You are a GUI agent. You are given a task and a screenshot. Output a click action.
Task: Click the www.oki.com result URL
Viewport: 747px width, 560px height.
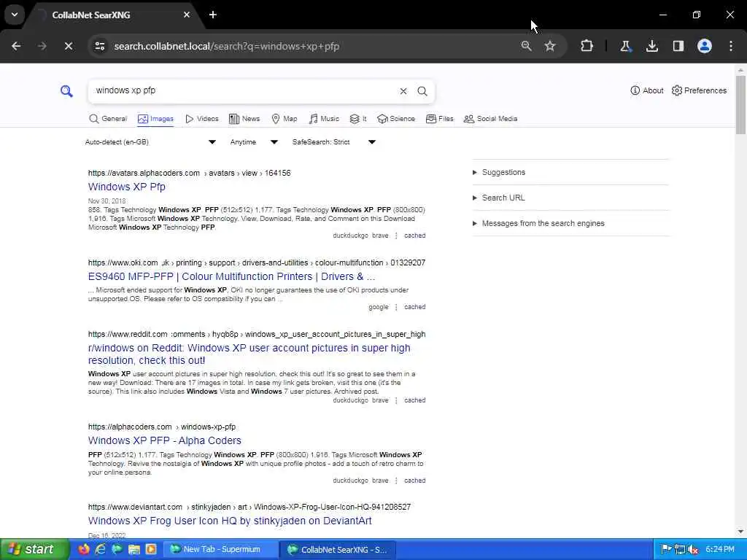pos(256,262)
